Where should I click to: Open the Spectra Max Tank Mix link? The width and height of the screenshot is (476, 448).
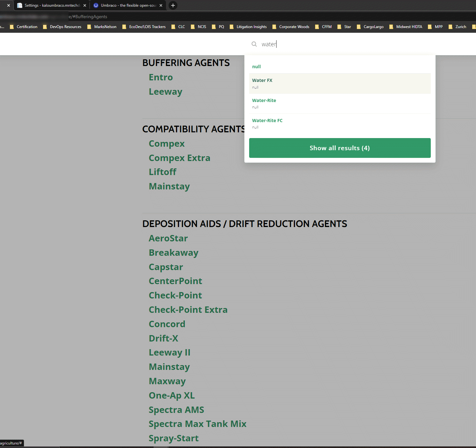tap(198, 424)
